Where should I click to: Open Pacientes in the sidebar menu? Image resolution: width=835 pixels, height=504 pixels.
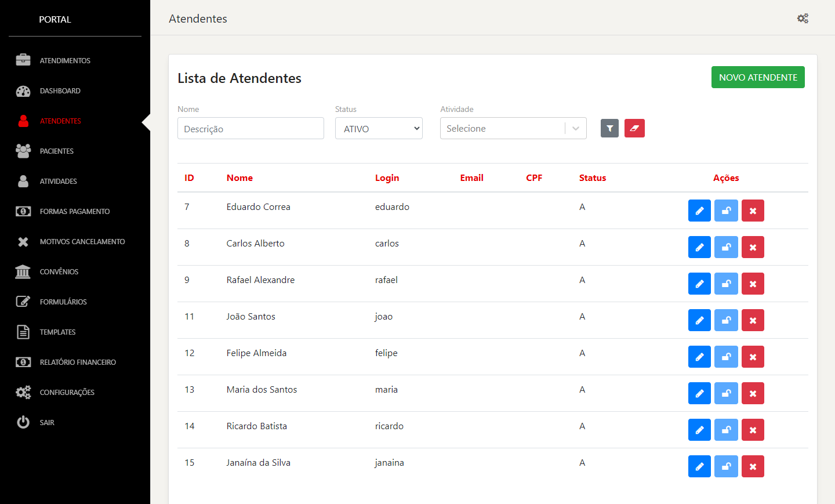[56, 151]
